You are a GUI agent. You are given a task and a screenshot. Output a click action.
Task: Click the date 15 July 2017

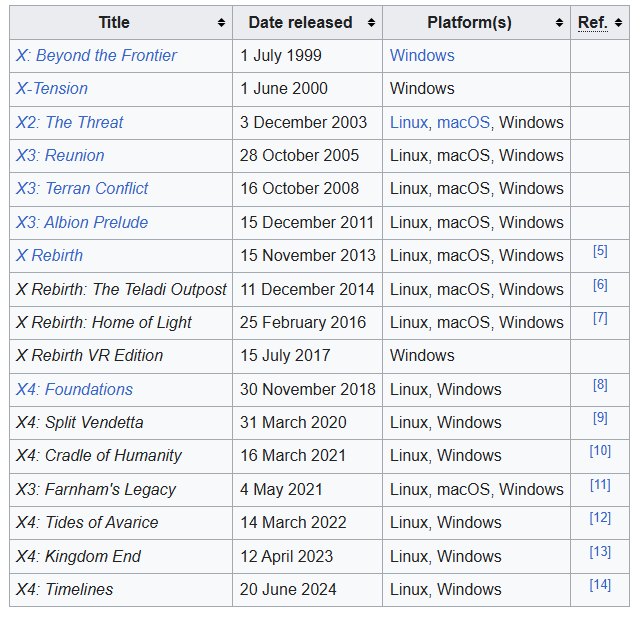pyautogui.click(x=285, y=355)
